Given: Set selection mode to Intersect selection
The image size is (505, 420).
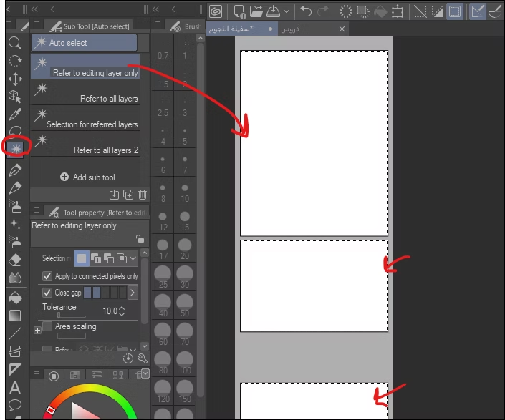Looking at the screenshot, I should click(122, 258).
